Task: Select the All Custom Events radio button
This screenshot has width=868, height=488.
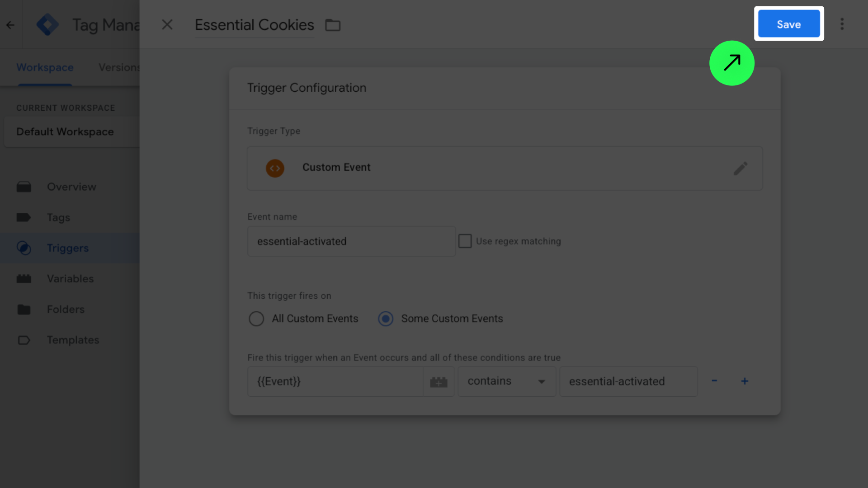Action: tap(256, 319)
